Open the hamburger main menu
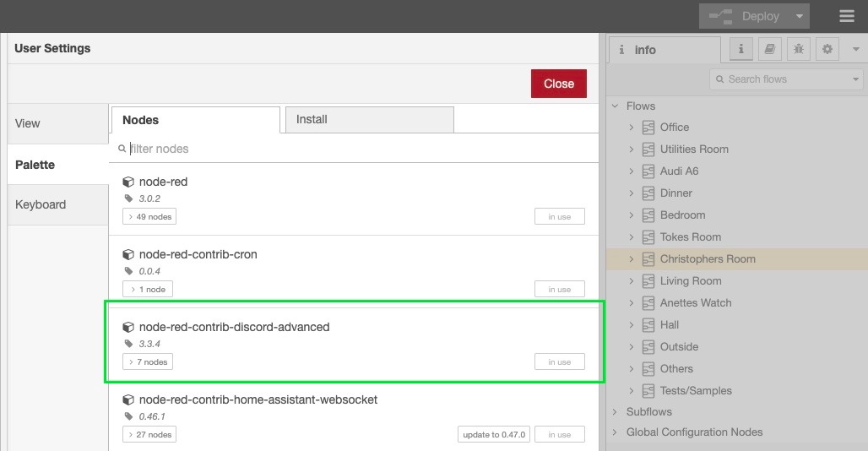 click(846, 16)
